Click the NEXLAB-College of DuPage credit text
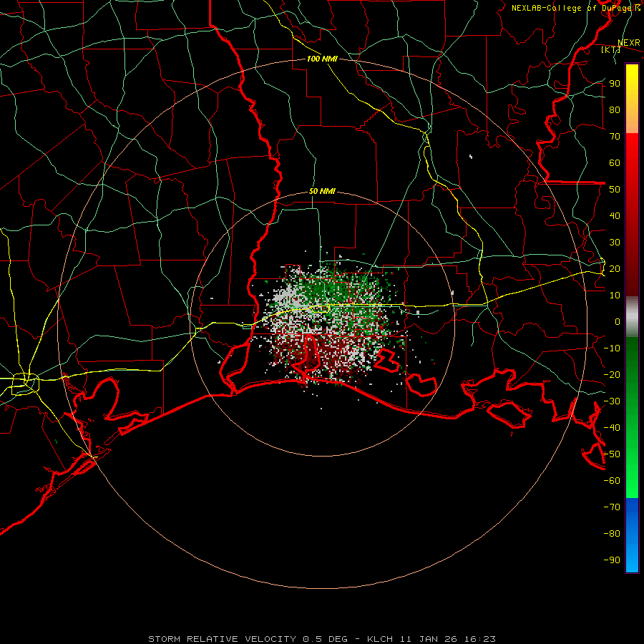Viewport: 644px width, 644px height. coord(575,8)
